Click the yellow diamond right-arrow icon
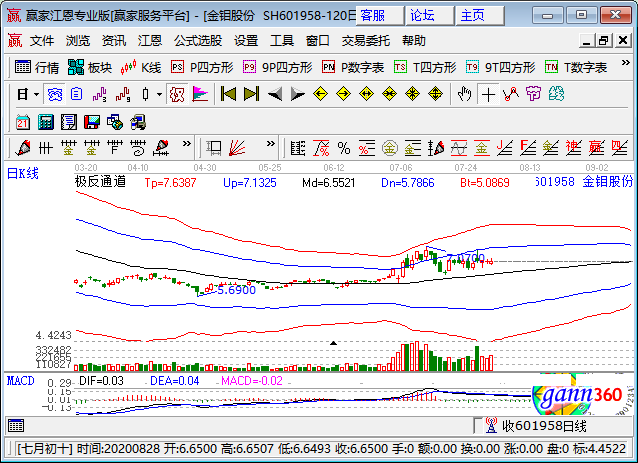The width and height of the screenshot is (638, 463). [343, 94]
